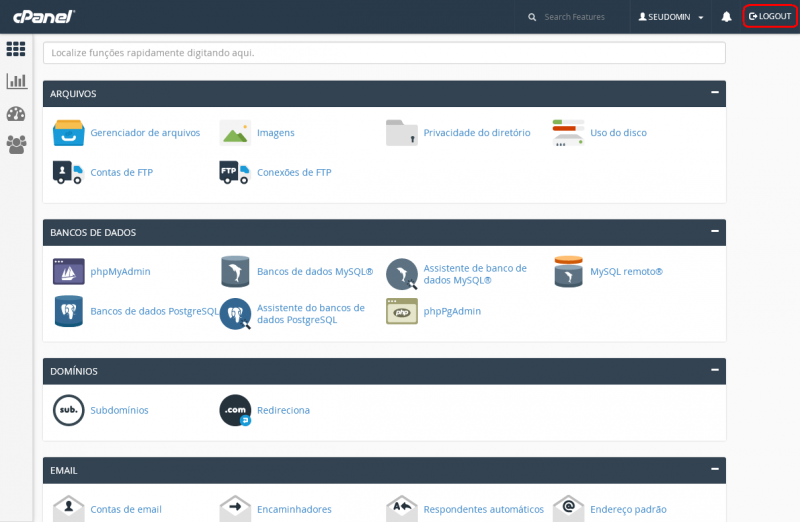Click the 'Localize funções rapidamente' search box
Screen dimensions: 800x522
[x=384, y=53]
